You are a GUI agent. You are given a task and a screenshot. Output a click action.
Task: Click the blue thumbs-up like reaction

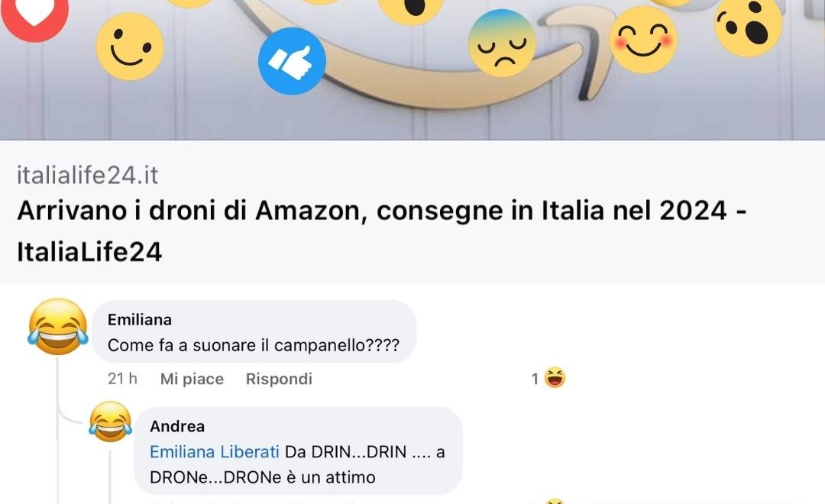click(x=292, y=61)
